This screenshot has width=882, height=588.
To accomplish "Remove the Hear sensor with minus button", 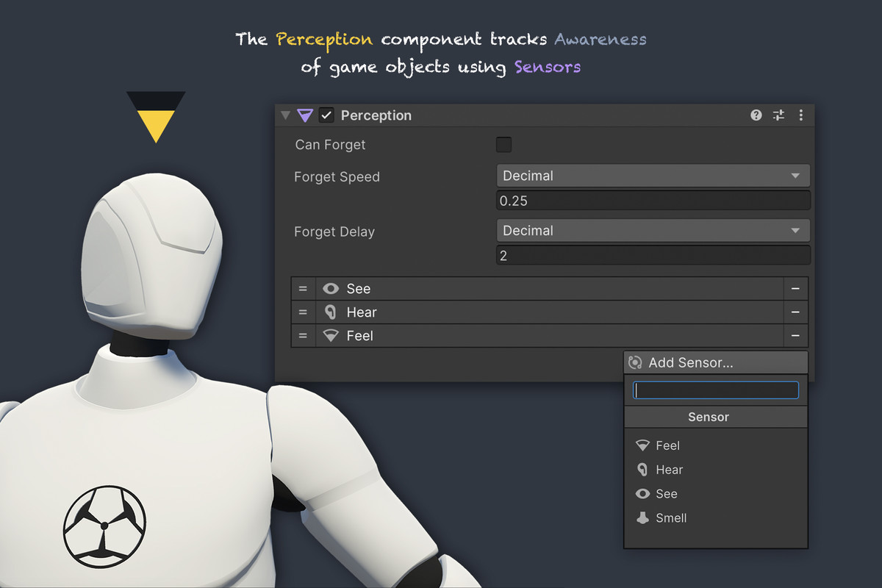I will pos(797,312).
